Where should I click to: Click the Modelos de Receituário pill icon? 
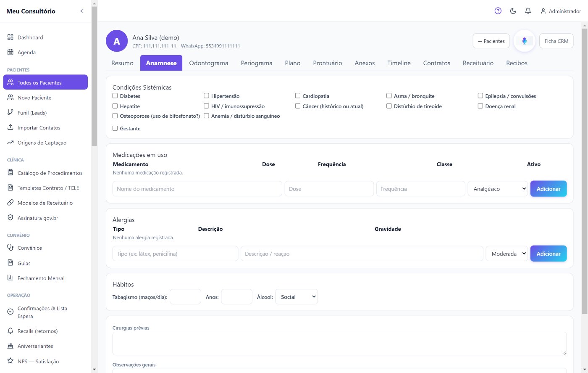coord(10,203)
